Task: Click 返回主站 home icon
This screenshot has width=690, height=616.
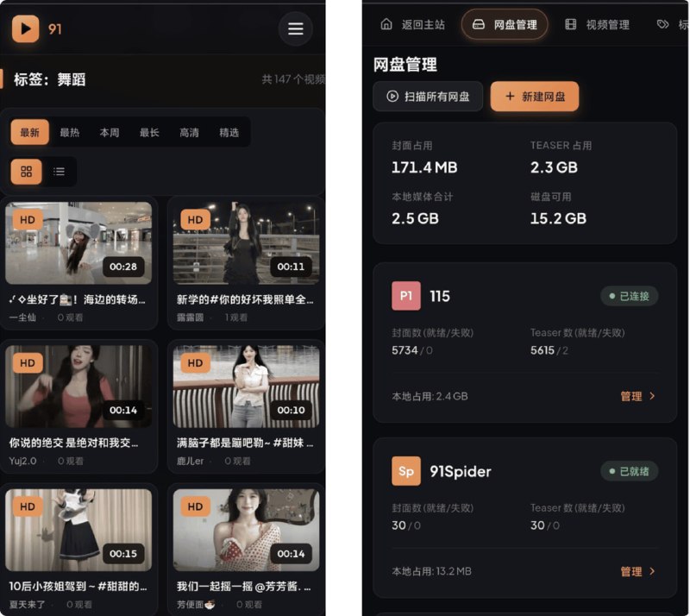Action: pyautogui.click(x=386, y=24)
